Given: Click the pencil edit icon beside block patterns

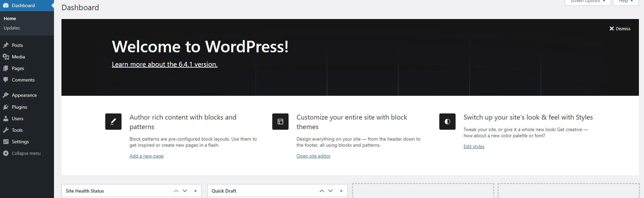Looking at the screenshot, I should point(113,122).
